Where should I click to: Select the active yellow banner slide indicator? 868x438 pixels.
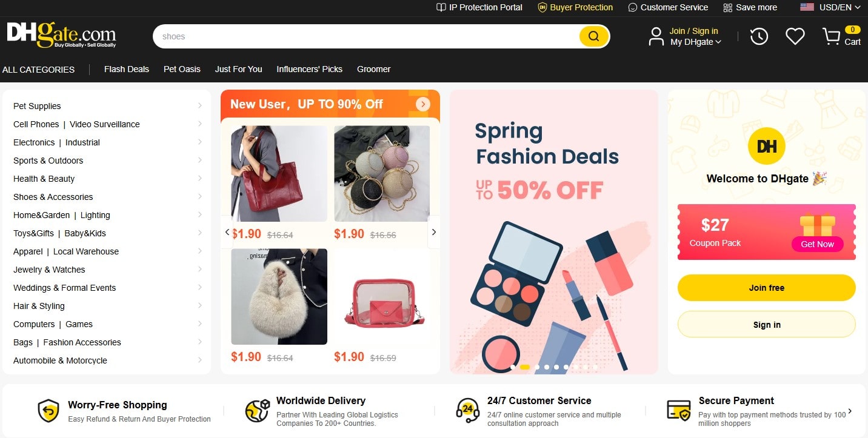coord(525,367)
